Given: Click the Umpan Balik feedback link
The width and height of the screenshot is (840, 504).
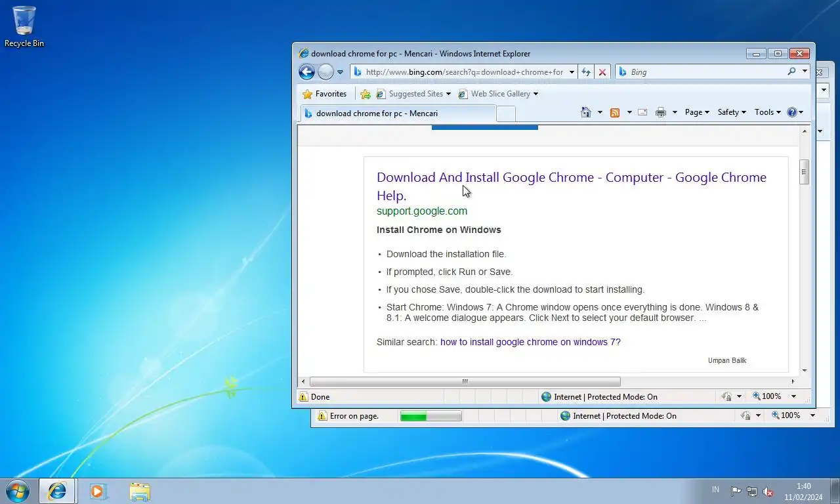Looking at the screenshot, I should 727,360.
